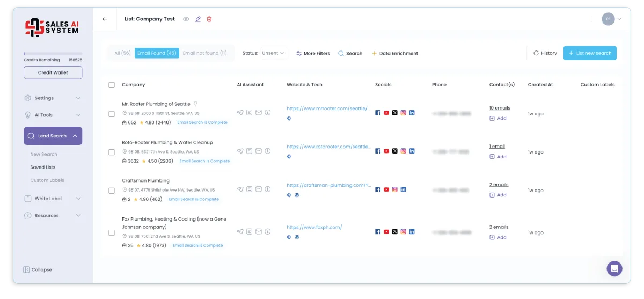Collapse the Lead Search sidebar section
Image resolution: width=644 pixels, height=299 pixels.
[x=53, y=136]
